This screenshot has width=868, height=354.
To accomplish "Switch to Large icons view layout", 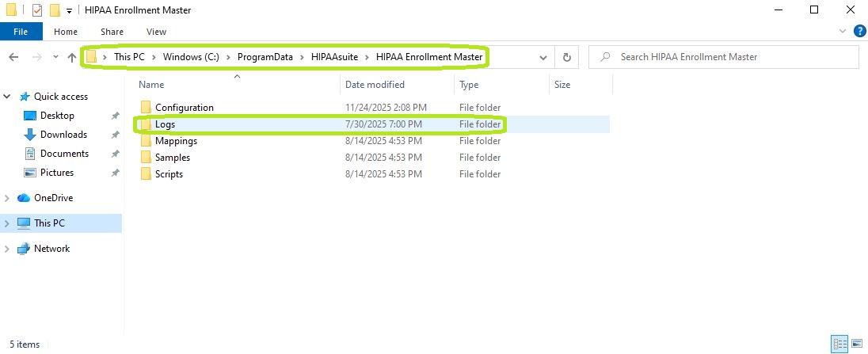I will click(856, 344).
